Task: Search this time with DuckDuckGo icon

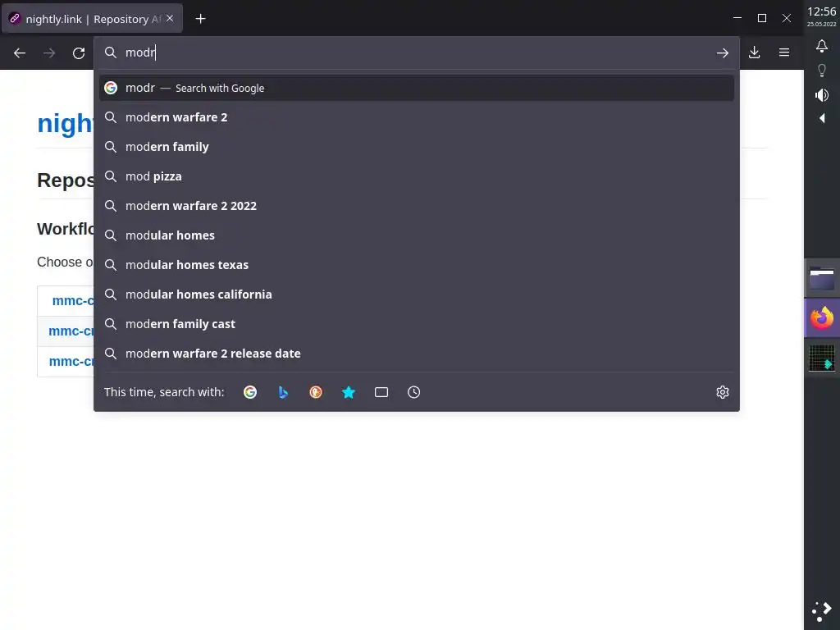Action: [316, 392]
